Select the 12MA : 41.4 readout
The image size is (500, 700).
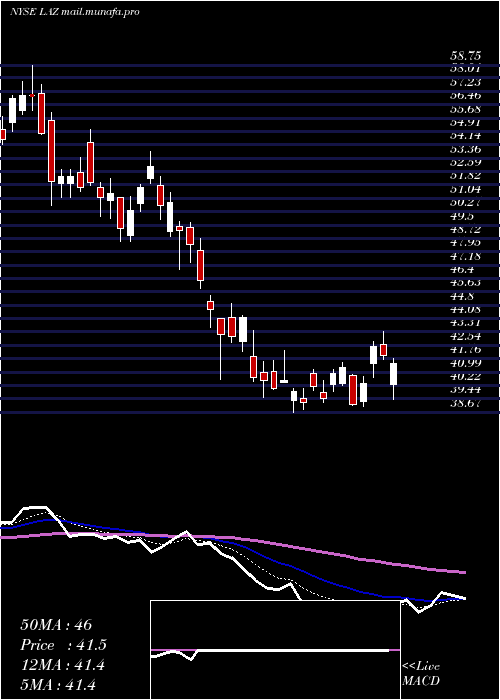62,665
